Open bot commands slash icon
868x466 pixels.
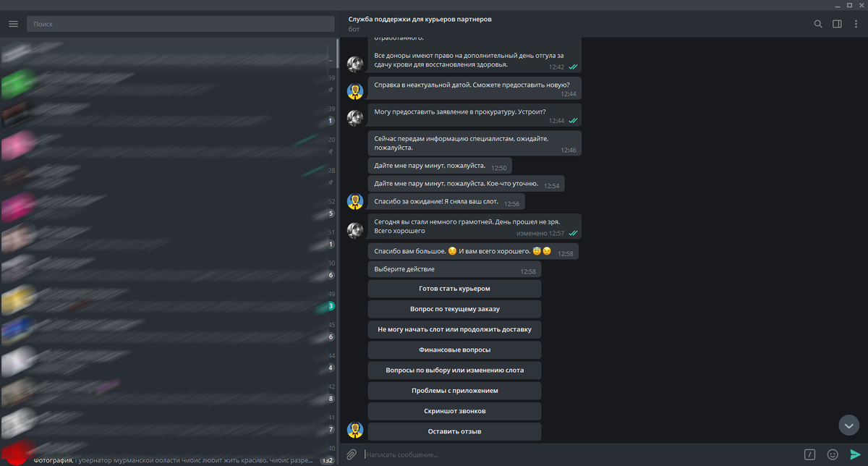pos(810,454)
